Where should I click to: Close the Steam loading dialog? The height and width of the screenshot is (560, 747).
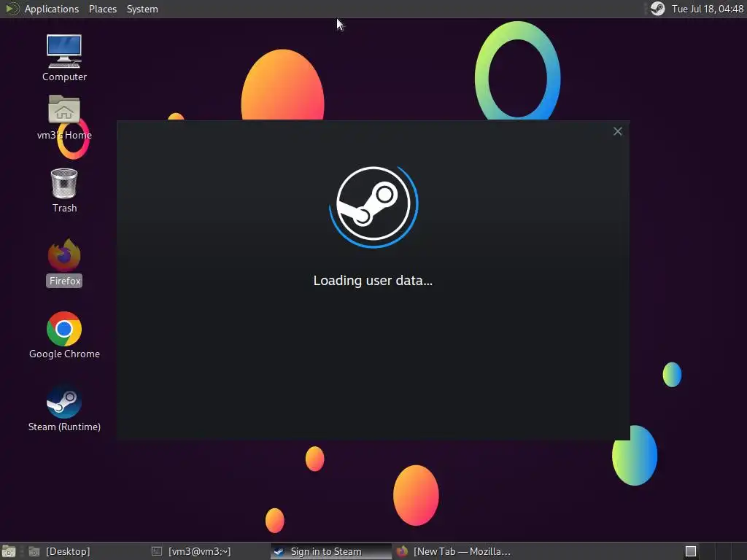click(x=617, y=131)
